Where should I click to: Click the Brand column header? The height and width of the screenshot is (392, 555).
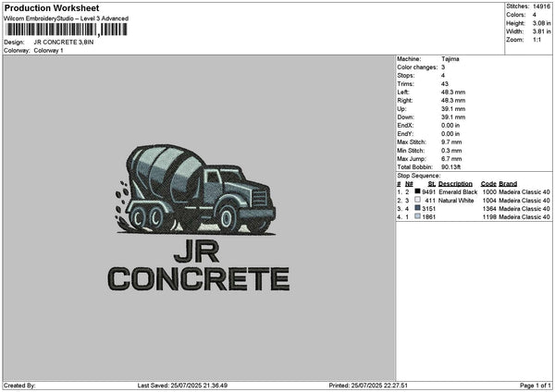click(508, 183)
